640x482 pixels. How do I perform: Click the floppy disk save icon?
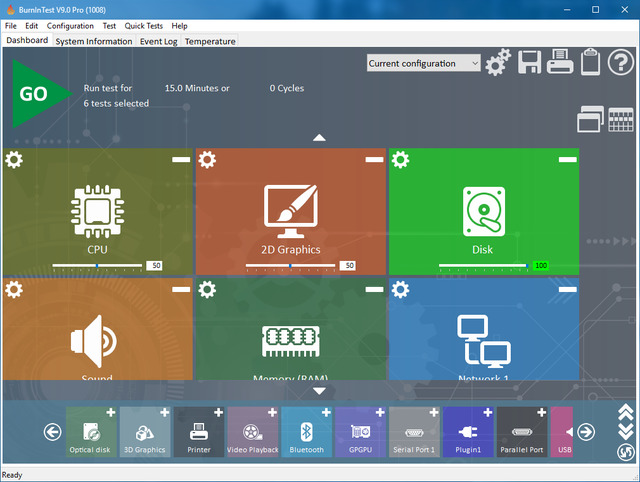coord(530,63)
